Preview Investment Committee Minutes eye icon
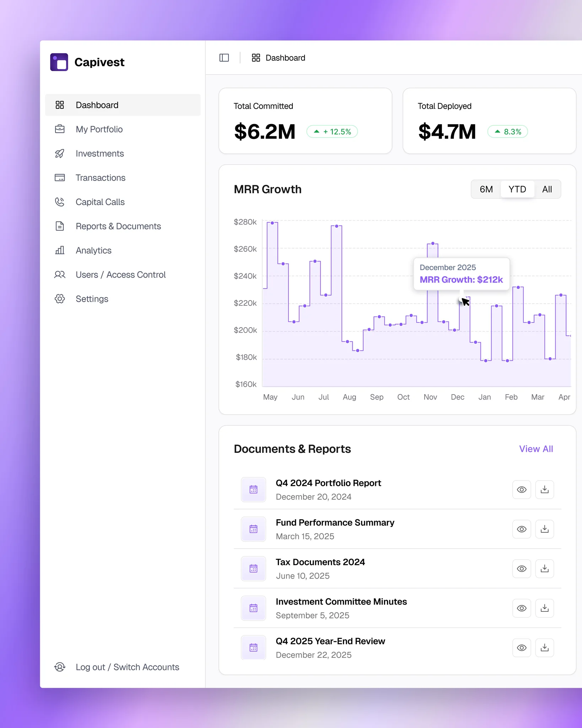This screenshot has height=728, width=582. coord(522,608)
